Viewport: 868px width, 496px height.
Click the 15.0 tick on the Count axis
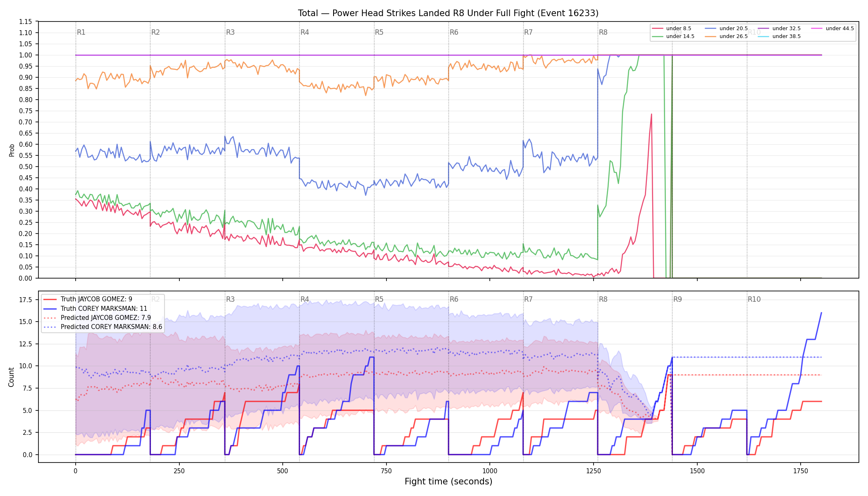pyautogui.click(x=26, y=322)
